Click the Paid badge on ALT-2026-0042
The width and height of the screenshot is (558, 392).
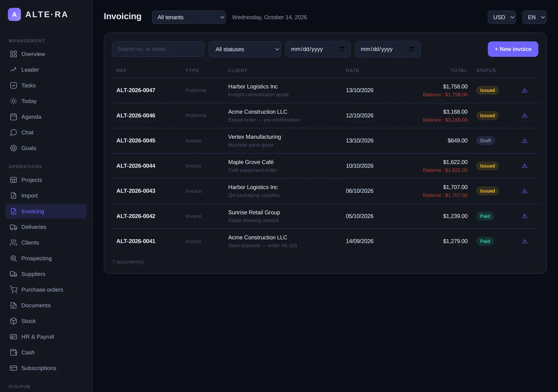click(485, 216)
